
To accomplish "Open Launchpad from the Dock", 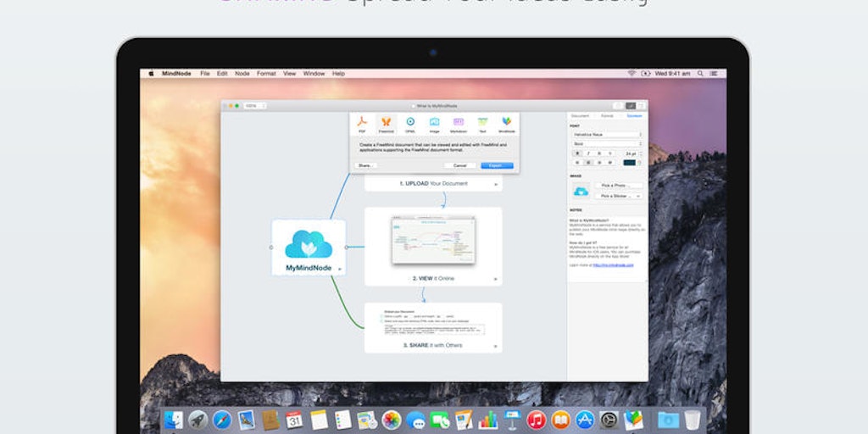I will point(198,420).
